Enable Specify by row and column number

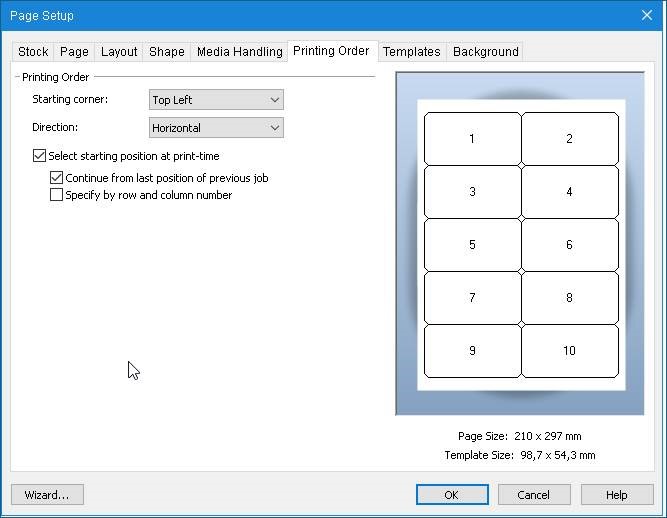(57, 195)
